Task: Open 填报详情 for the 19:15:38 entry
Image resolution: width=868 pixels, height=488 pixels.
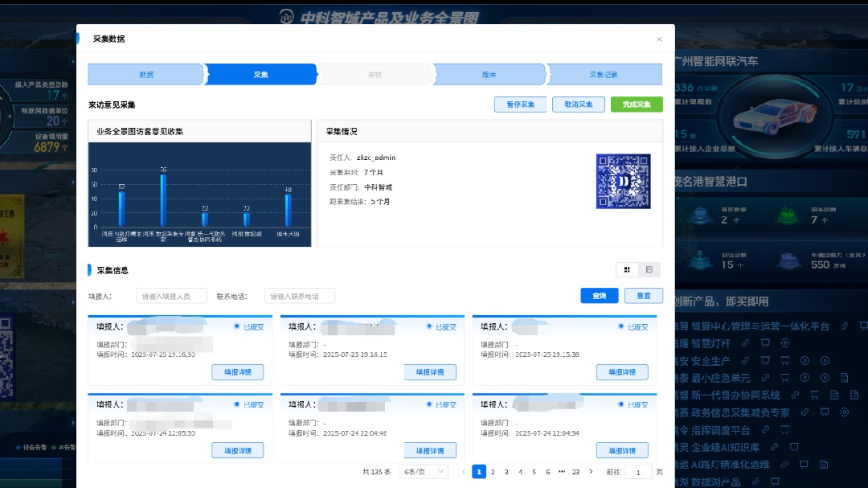Action: tap(621, 372)
